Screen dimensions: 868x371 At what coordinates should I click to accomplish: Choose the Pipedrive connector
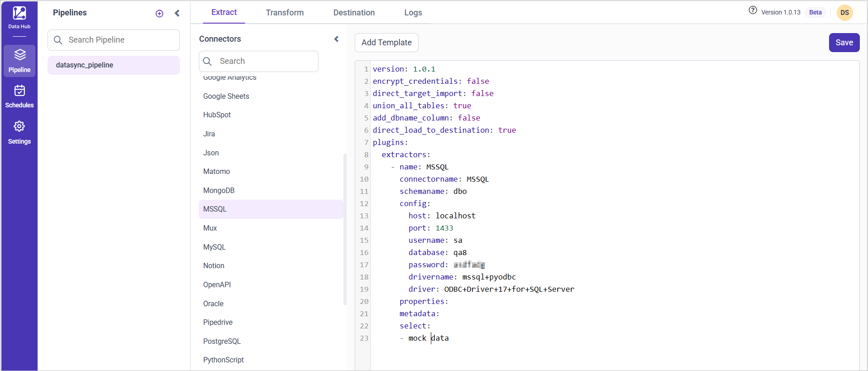point(218,323)
